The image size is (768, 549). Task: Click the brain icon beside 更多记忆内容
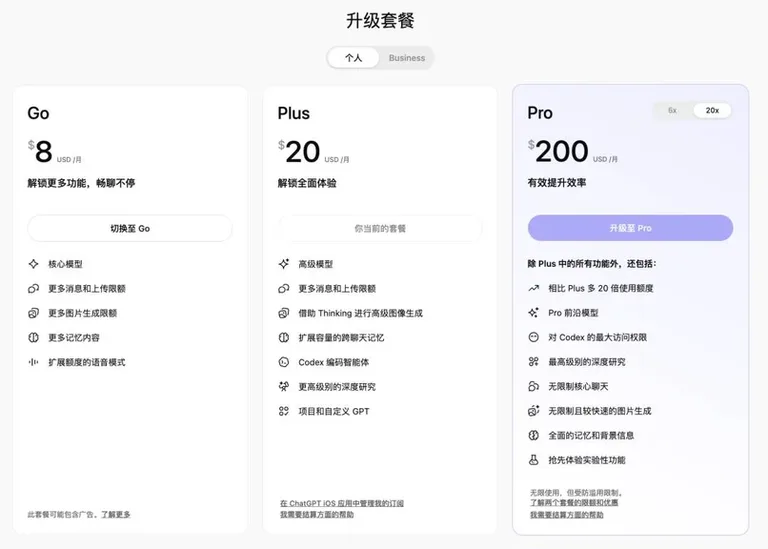tap(33, 337)
